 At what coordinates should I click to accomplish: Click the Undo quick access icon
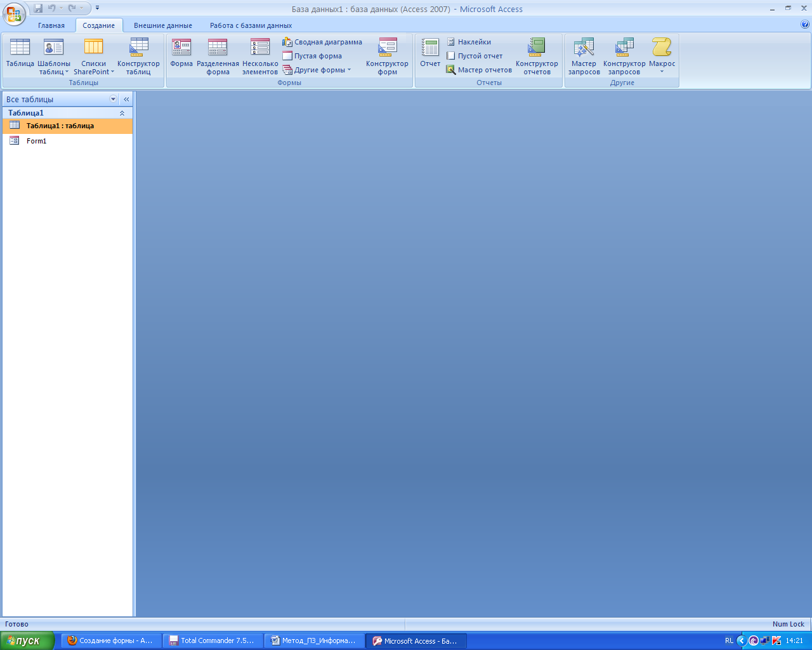(x=52, y=8)
